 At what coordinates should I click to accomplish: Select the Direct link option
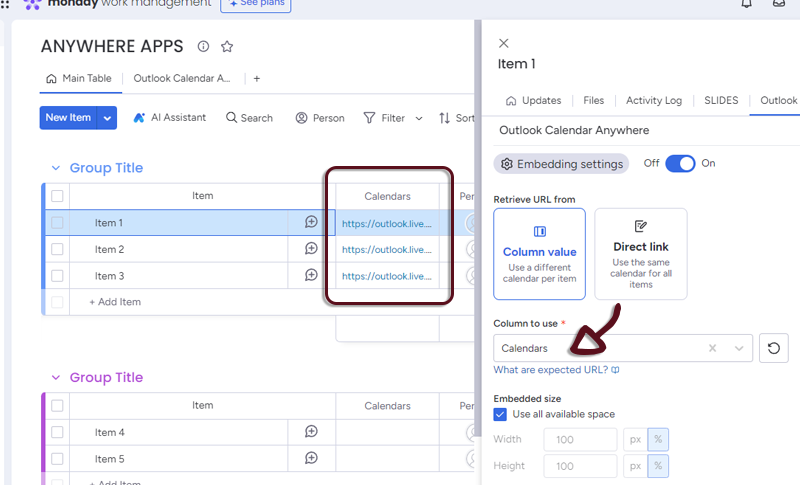(640, 254)
